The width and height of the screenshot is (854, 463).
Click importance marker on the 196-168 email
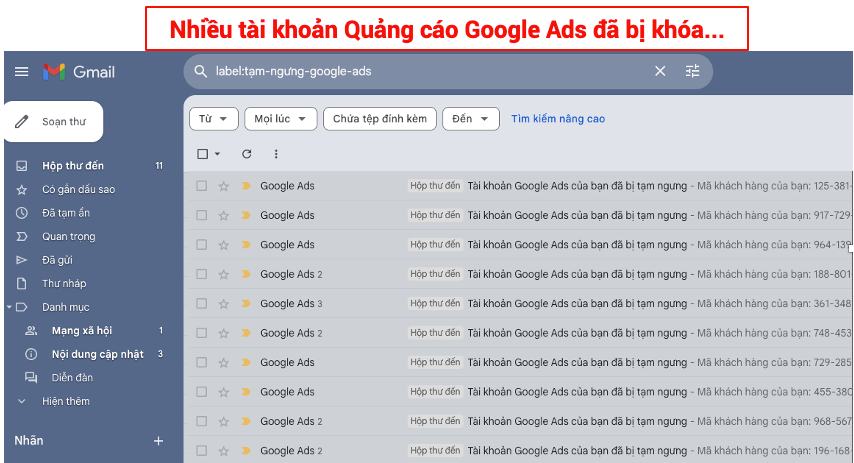(x=246, y=450)
